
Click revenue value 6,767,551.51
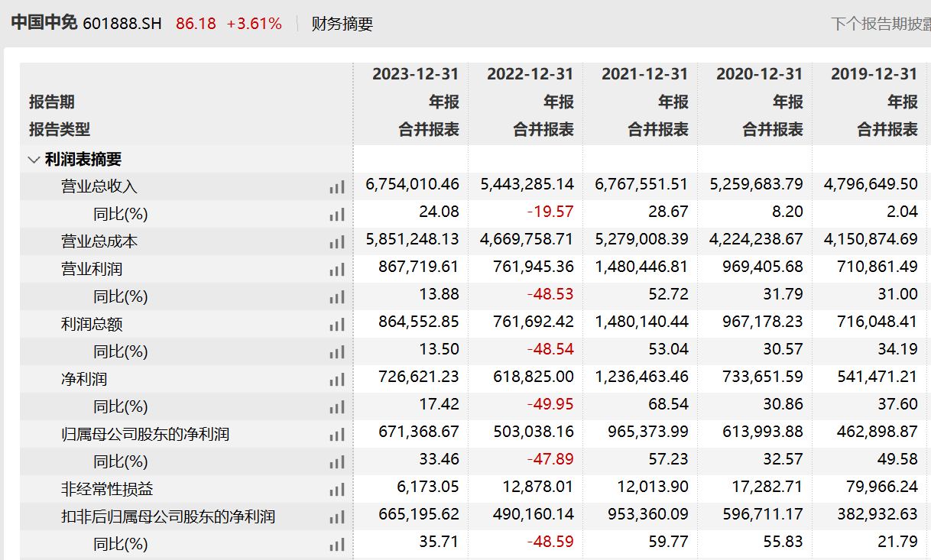[x=642, y=184]
